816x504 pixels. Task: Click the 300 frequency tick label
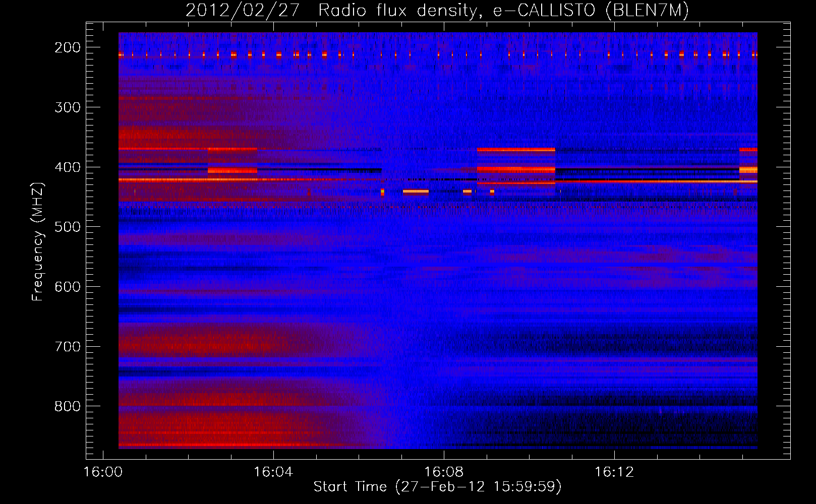[x=68, y=107]
